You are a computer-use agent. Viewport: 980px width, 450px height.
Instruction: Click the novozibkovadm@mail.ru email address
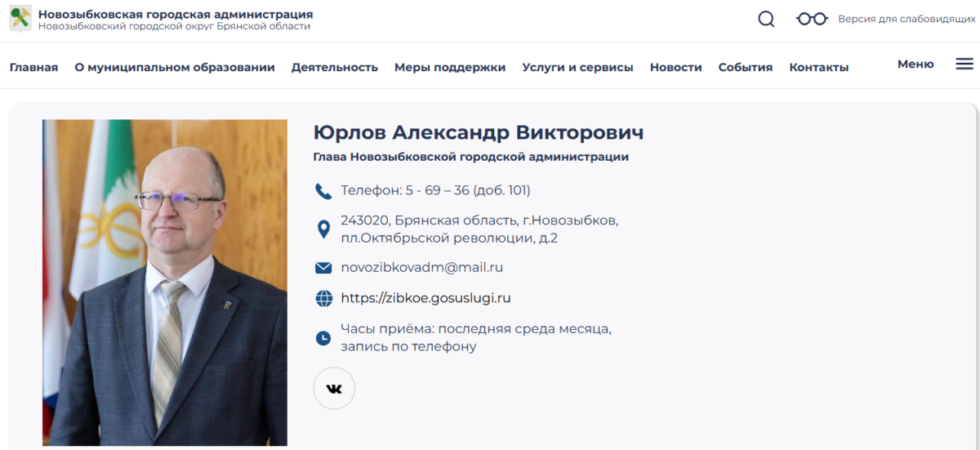[421, 267]
